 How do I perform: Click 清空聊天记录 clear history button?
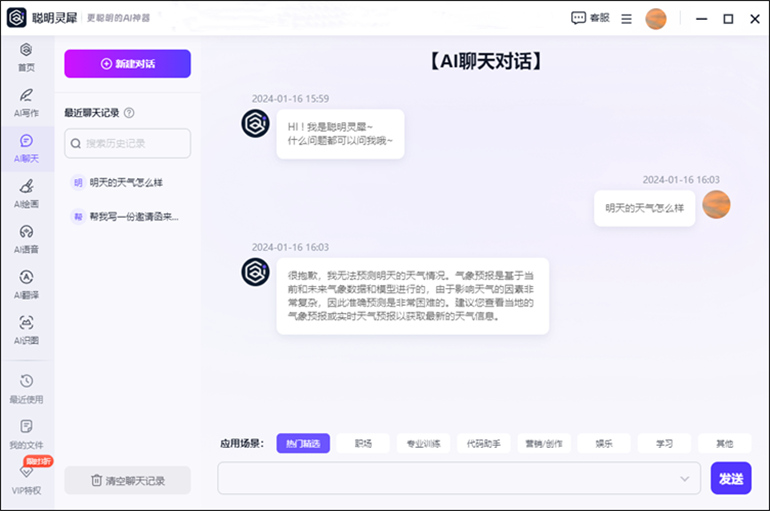127,480
